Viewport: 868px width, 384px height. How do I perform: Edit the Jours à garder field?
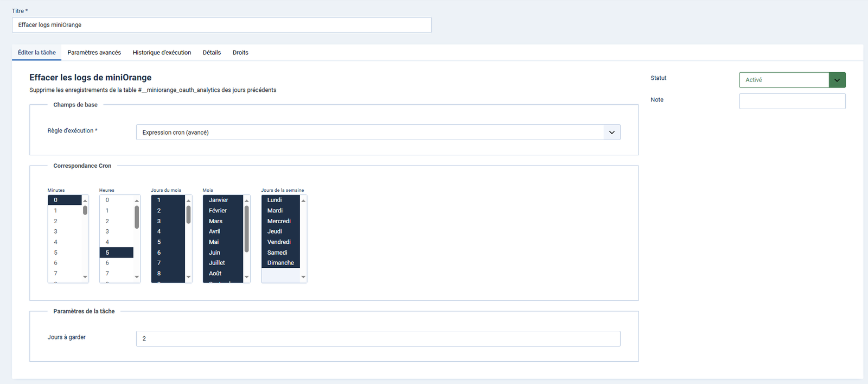point(378,338)
